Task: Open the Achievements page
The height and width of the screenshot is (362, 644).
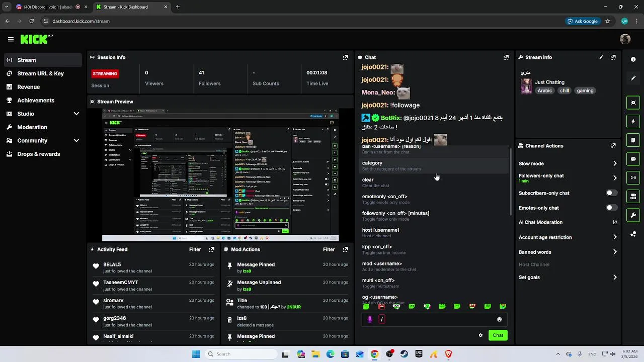Action: (42, 100)
